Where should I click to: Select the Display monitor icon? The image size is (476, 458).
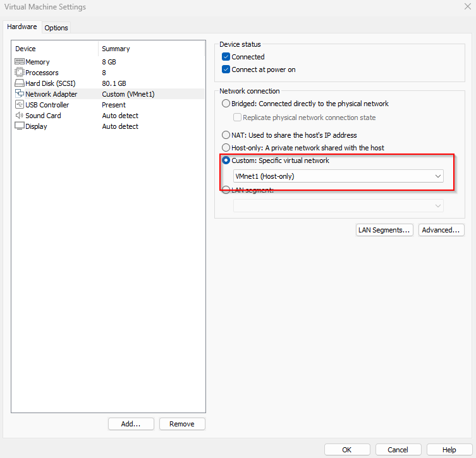[x=19, y=126]
